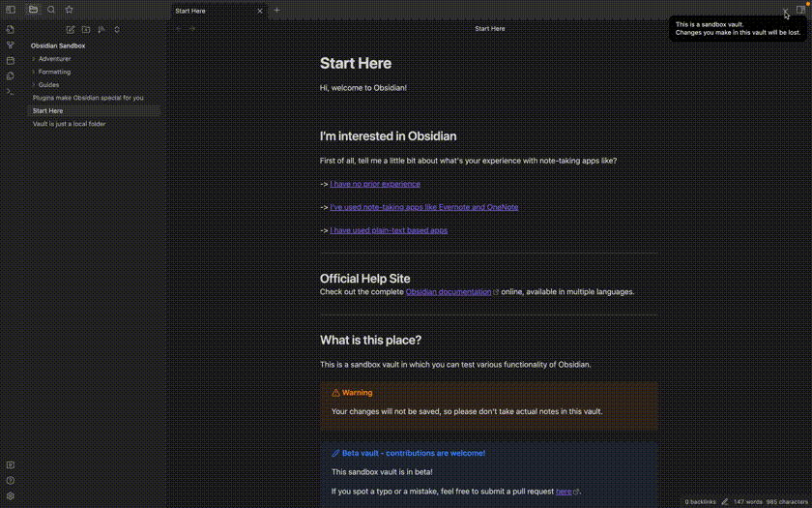Click the Adventurer folder name
This screenshot has width=812, height=508.
pos(54,59)
